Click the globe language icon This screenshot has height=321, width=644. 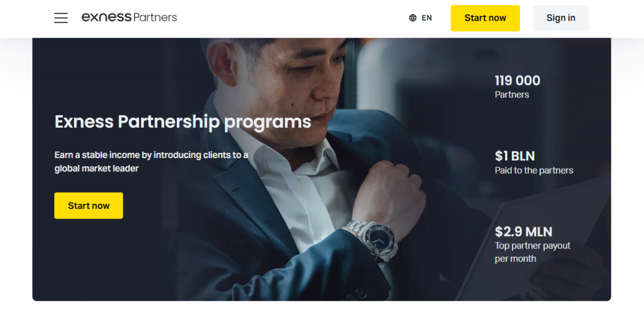point(413,18)
